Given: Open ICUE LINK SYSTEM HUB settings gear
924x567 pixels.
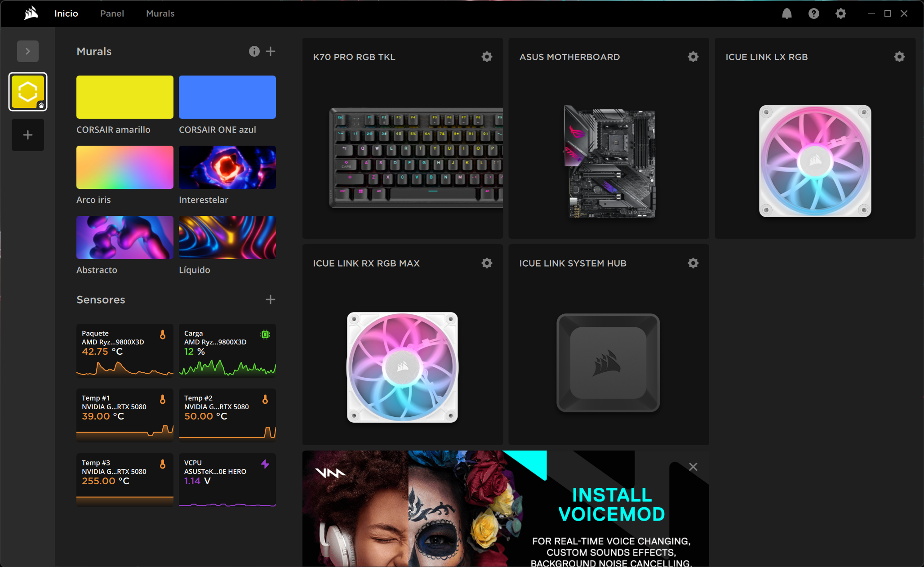Looking at the screenshot, I should 693,263.
